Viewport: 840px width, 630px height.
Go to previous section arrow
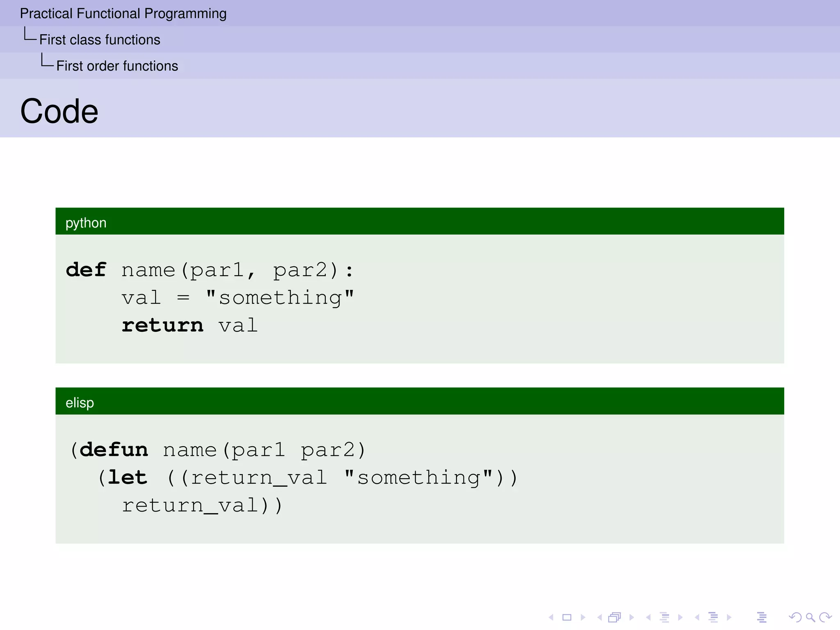pyautogui.click(x=697, y=617)
